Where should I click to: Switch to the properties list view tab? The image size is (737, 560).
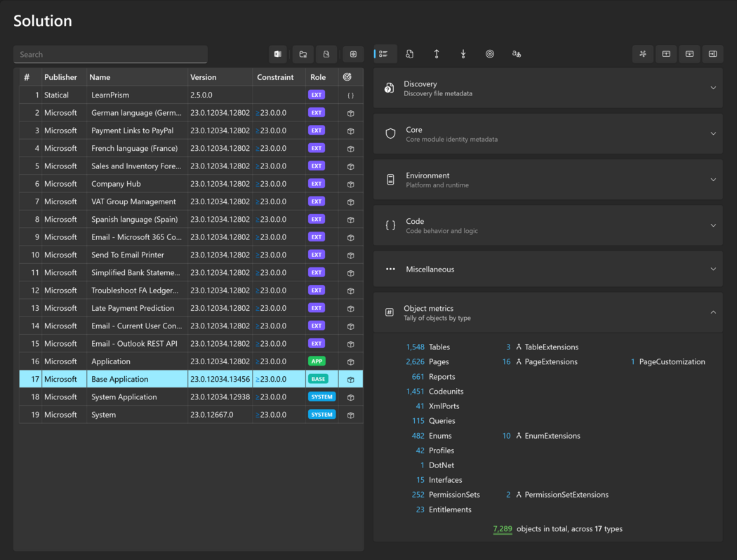point(383,54)
